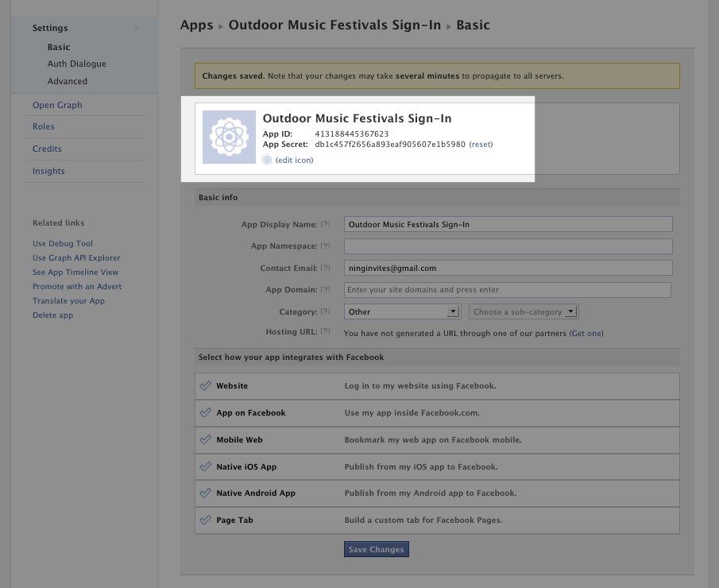This screenshot has height=588, width=719.
Task: Go to Credits section
Action: coord(47,149)
